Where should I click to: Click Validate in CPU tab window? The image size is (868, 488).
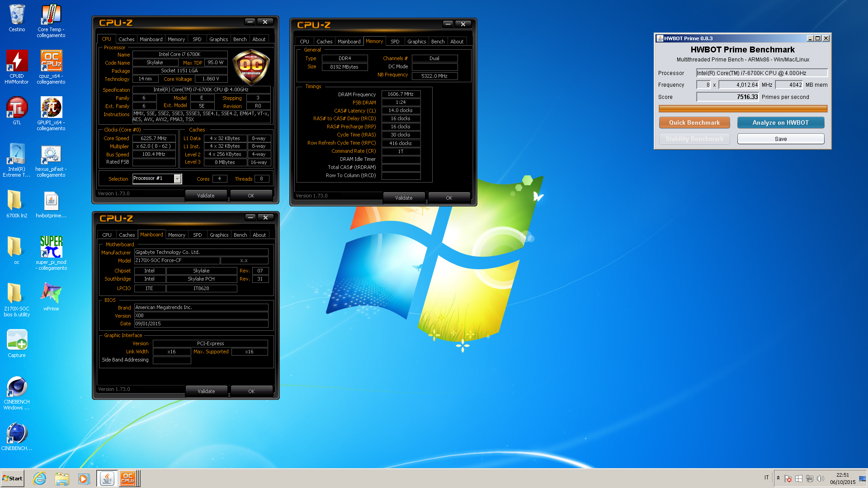pos(206,196)
